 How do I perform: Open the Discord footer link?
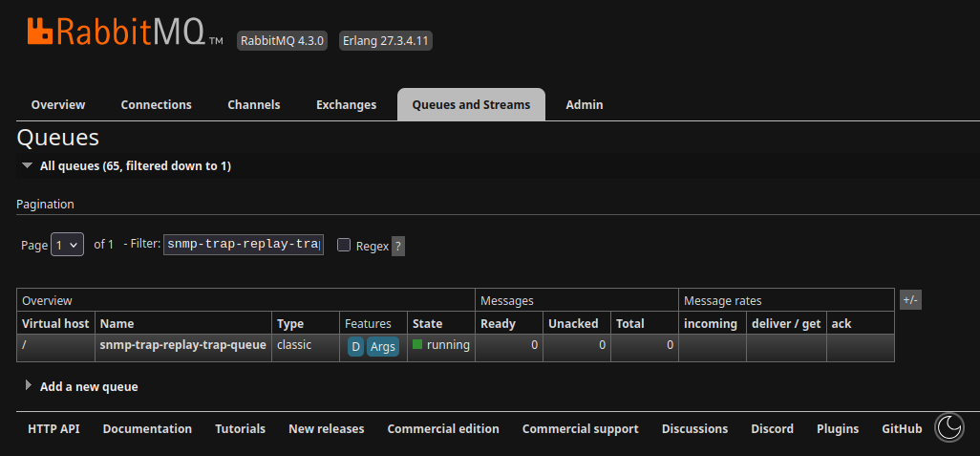(x=773, y=429)
